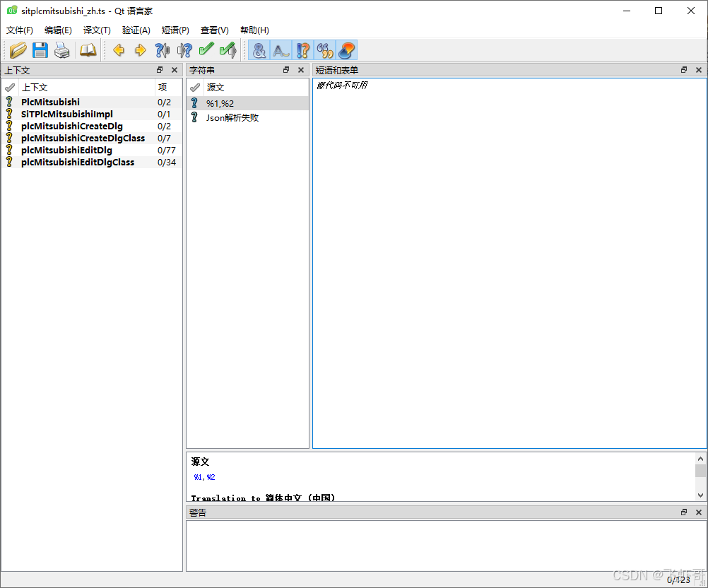Image resolution: width=708 pixels, height=588 pixels.
Task: Open phrase book via book icon
Action: coord(88,50)
